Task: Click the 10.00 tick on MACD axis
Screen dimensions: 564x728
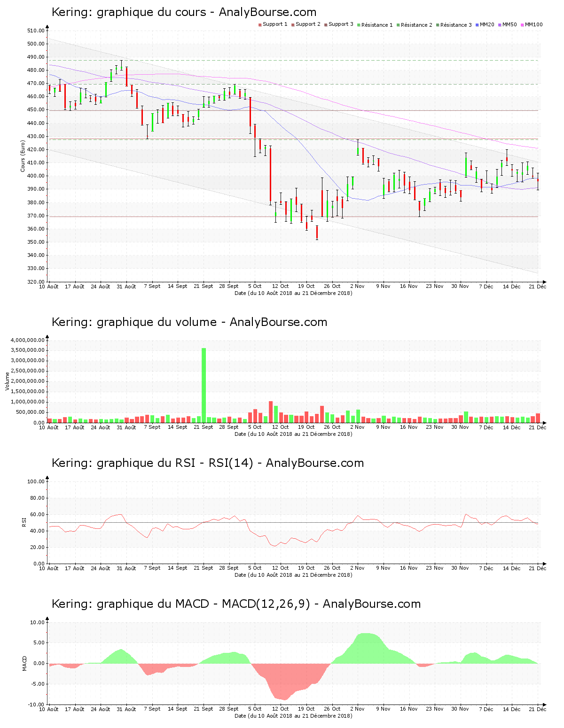Action: [x=37, y=622]
